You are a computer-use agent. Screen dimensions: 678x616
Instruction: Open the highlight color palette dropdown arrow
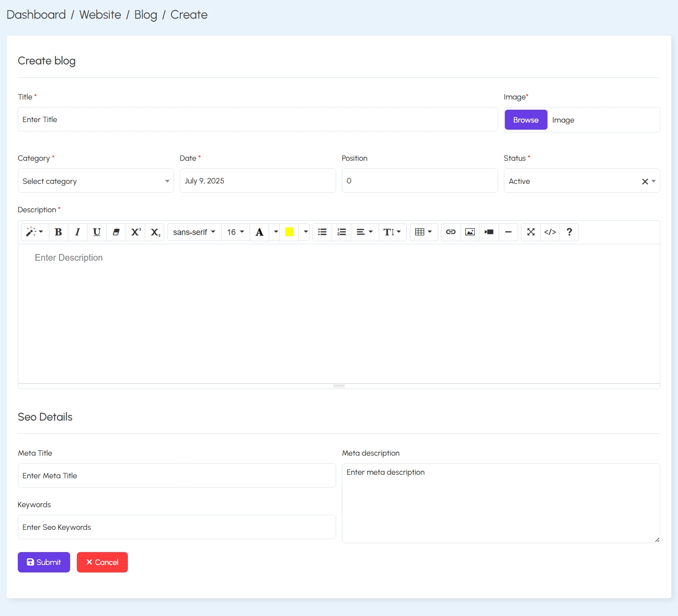(x=305, y=232)
